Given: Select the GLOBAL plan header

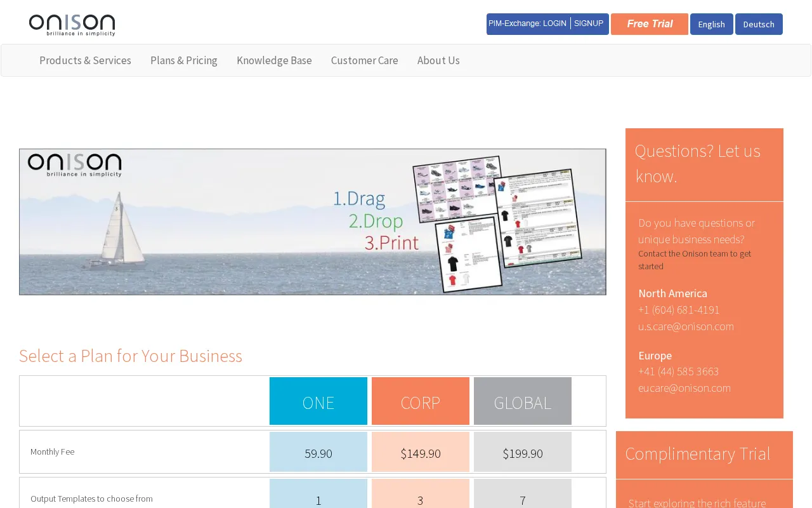Looking at the screenshot, I should (523, 401).
